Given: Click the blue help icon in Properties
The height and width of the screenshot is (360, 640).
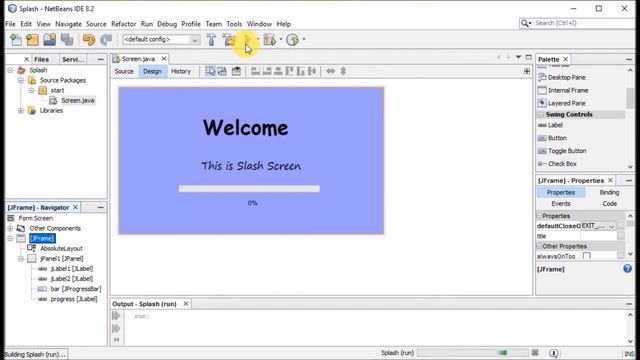Looking at the screenshot, I should (628, 269).
